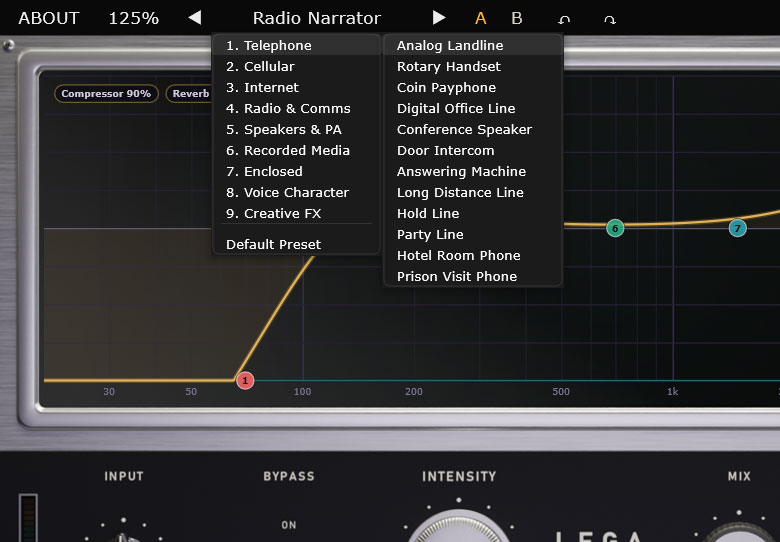The width and height of the screenshot is (780, 542).
Task: Select the Conference Speaker preset
Action: pos(473,129)
